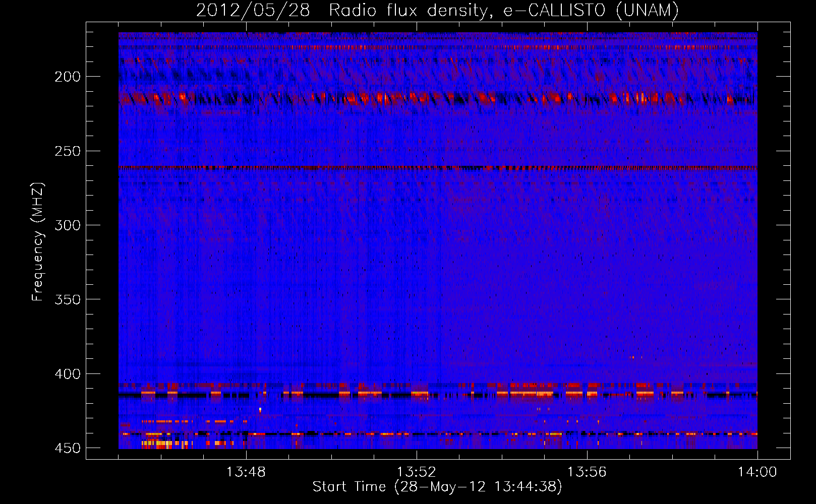Click the "13:56" time tick label

click(587, 472)
